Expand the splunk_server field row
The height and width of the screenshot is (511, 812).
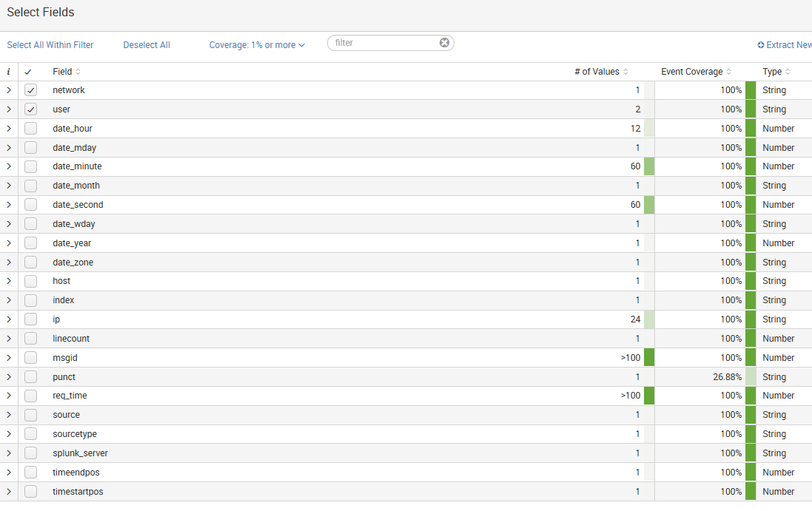(x=9, y=453)
